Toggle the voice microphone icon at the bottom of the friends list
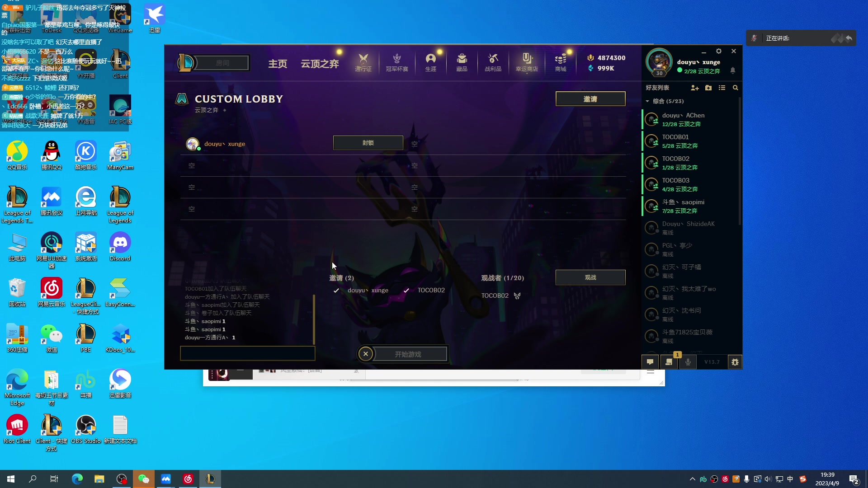The image size is (868, 488). (688, 362)
